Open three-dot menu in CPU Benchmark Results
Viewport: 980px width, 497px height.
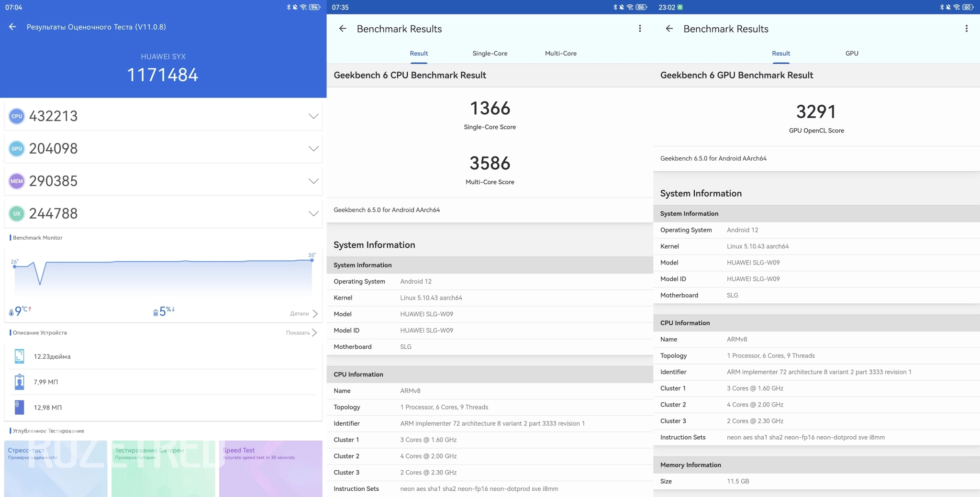tap(640, 29)
